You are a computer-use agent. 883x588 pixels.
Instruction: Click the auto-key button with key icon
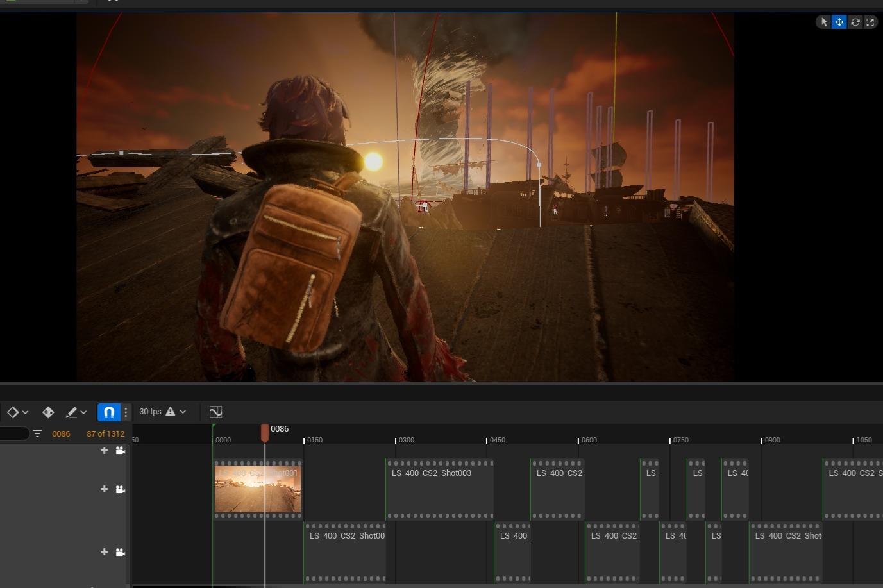click(48, 412)
